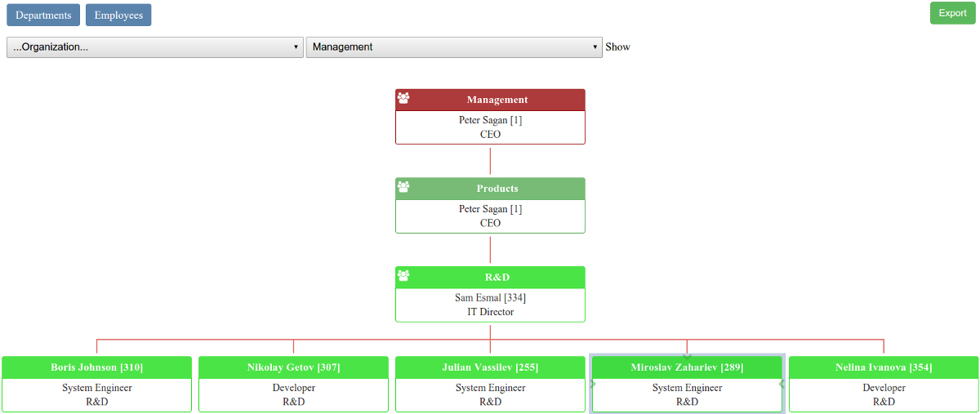980x414 pixels.
Task: Export the organization chart
Action: [x=952, y=13]
